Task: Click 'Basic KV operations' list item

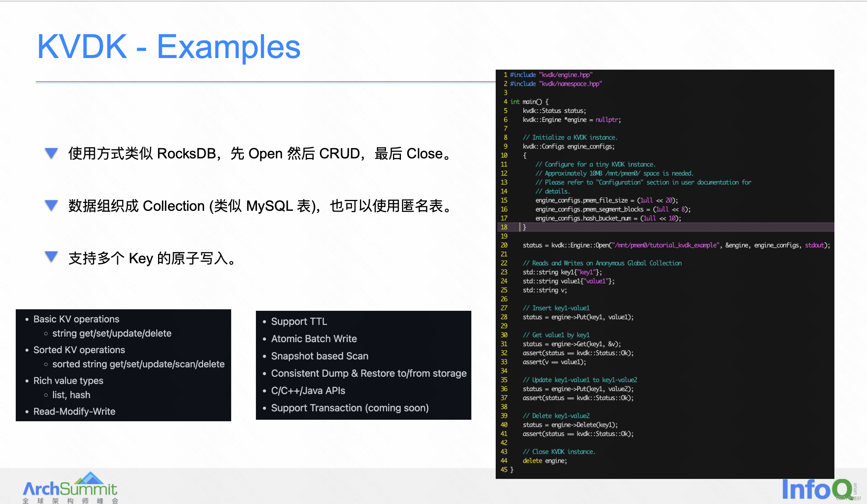Action: (76, 319)
